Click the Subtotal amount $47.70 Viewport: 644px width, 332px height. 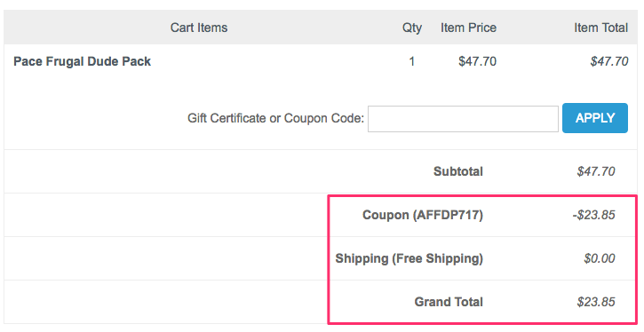point(596,171)
